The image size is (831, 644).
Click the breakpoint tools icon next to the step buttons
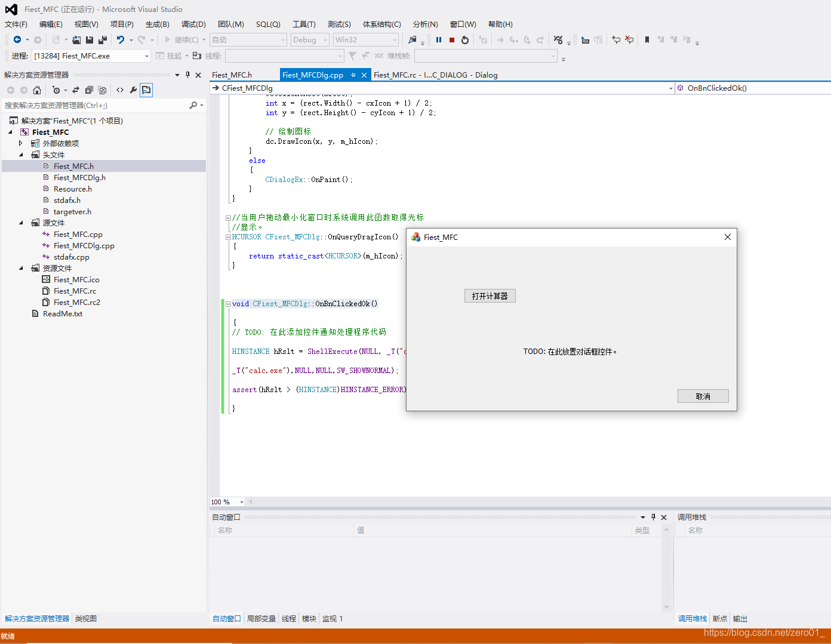(x=558, y=39)
